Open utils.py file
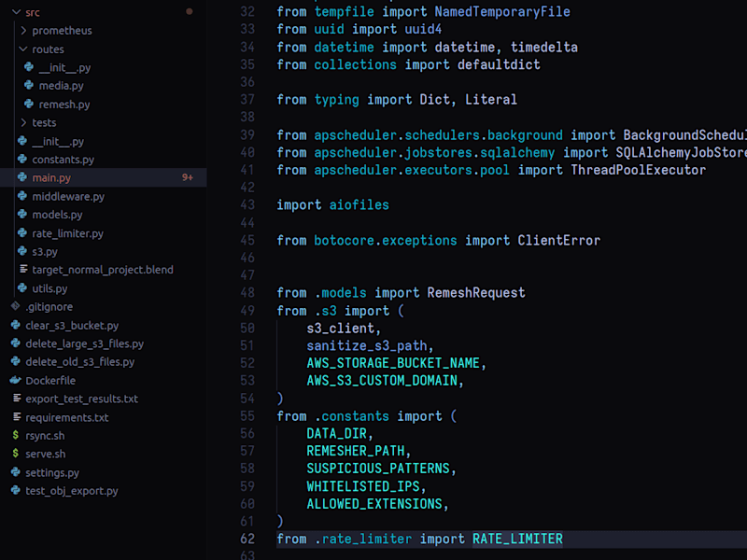This screenshot has width=747, height=560. (x=49, y=288)
